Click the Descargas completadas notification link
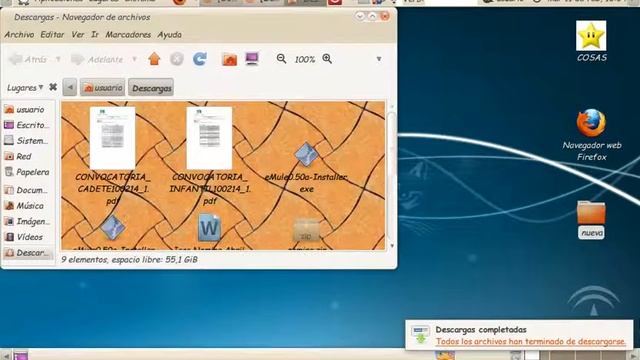 click(530, 341)
